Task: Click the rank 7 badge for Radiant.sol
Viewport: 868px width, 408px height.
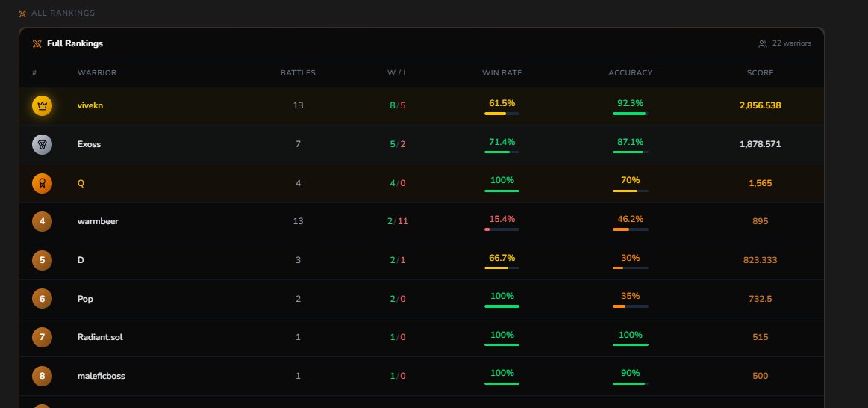Action: pyautogui.click(x=42, y=337)
